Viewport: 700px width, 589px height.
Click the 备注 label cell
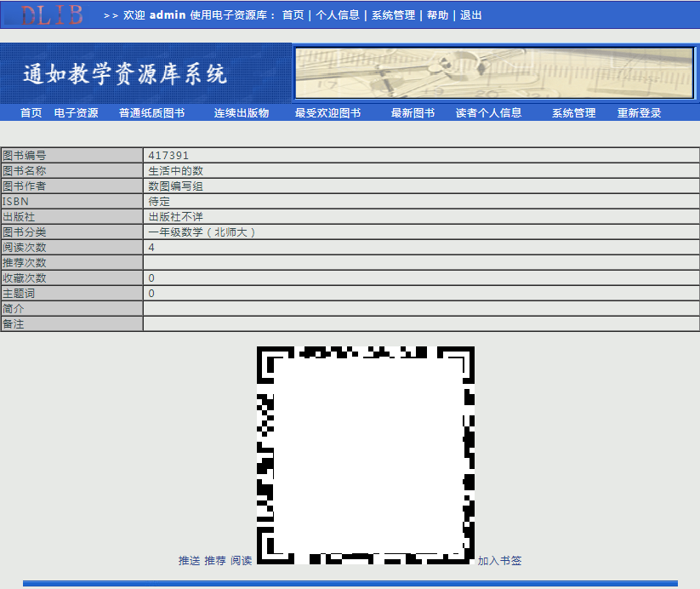click(x=71, y=324)
